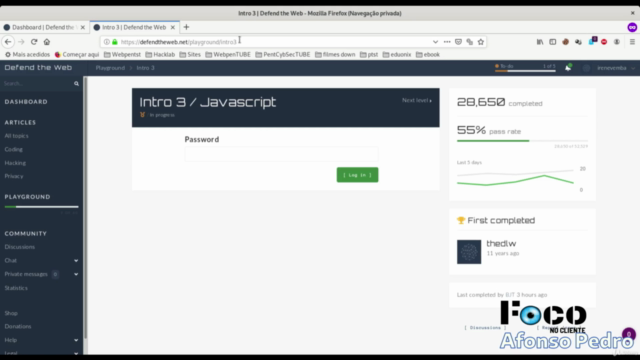This screenshot has width=640, height=360.
Task: Open the Articles sidebar section
Action: [x=20, y=122]
